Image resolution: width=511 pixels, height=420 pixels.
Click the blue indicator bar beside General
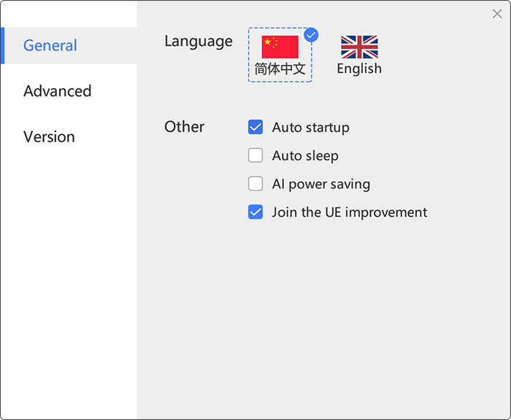pyautogui.click(x=3, y=45)
